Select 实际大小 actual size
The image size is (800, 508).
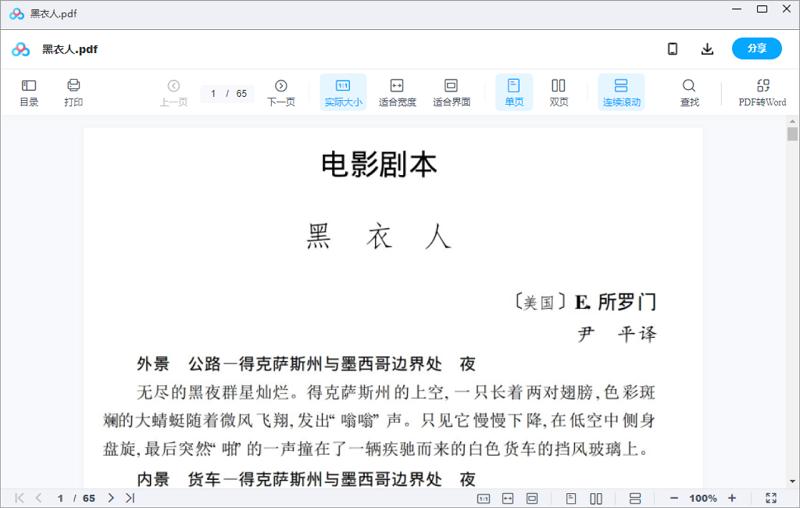[x=343, y=92]
